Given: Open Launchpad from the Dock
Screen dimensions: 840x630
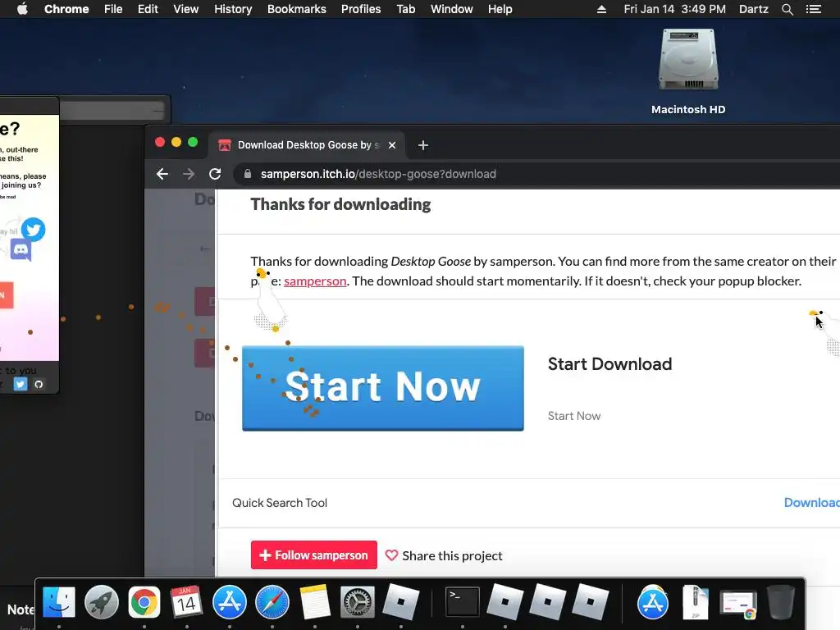Looking at the screenshot, I should 101,602.
